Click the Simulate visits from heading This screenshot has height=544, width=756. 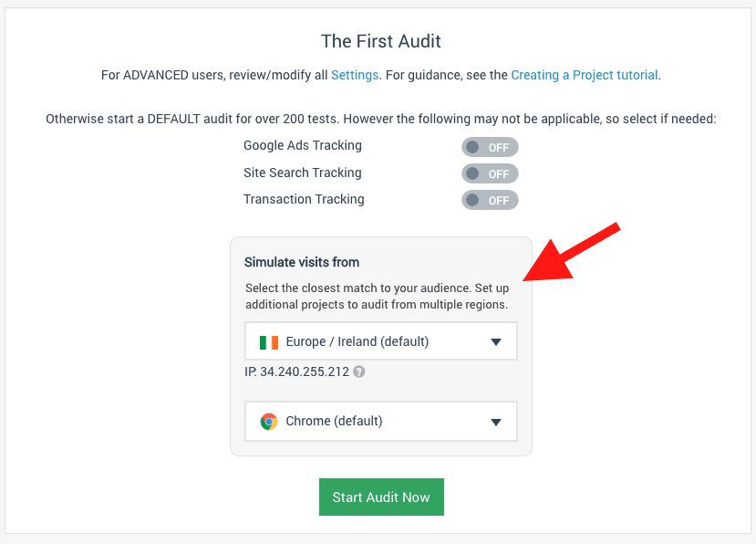[302, 262]
